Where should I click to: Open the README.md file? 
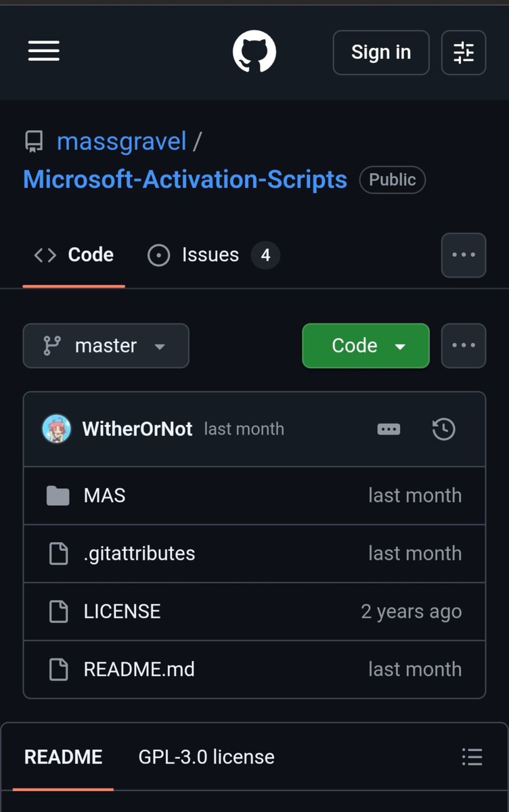coord(139,669)
